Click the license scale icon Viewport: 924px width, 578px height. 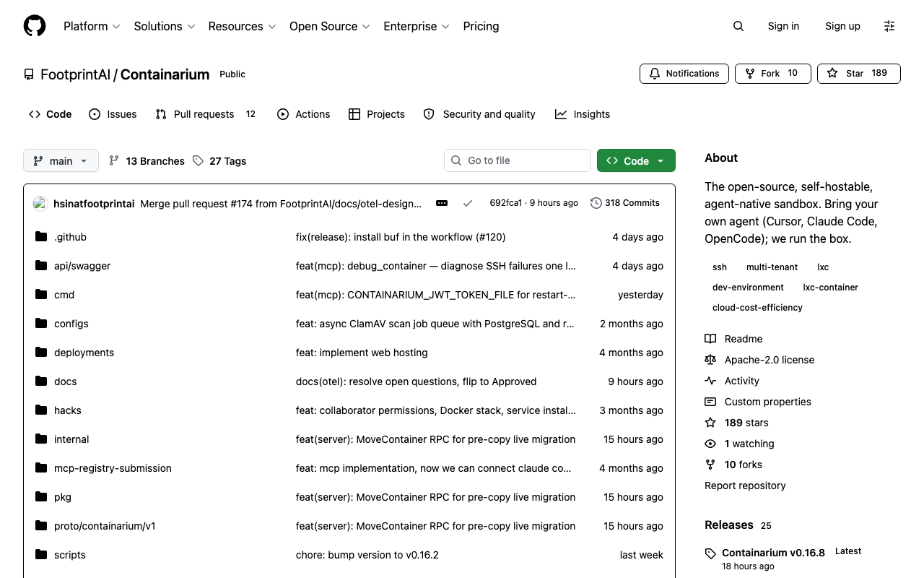[710, 360]
